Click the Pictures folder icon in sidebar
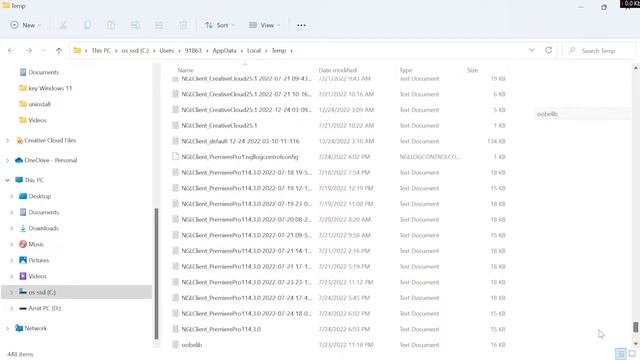640x360 pixels. (23, 260)
